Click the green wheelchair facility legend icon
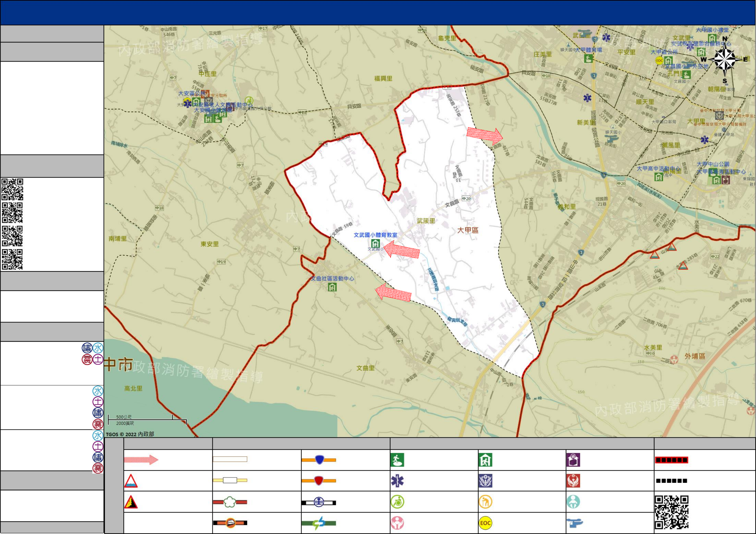This screenshot has width=756, height=534. click(x=397, y=502)
